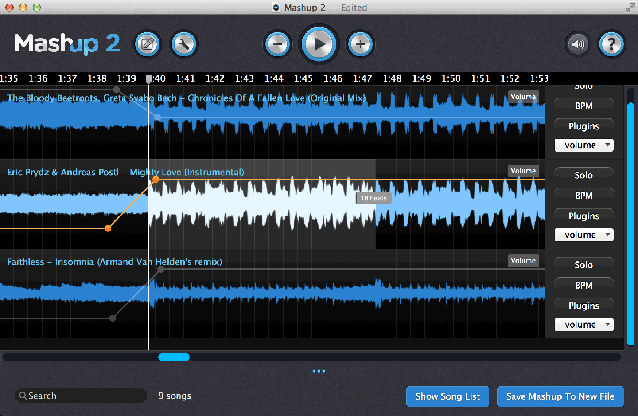Screen dimensions: 638x416
Task: Click the 1:50 mark on the ruler
Action: [x=451, y=79]
